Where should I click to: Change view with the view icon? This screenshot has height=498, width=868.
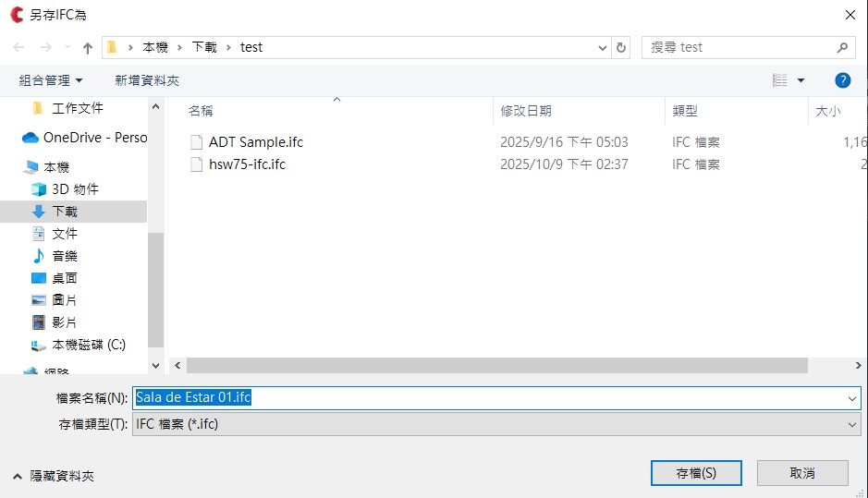coord(780,80)
